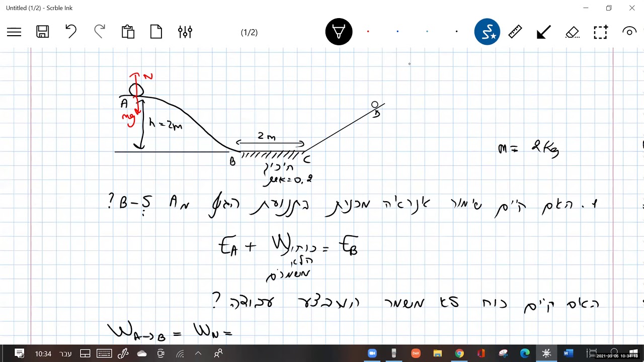Open Microsoft Office from the taskbar
The width and height of the screenshot is (644, 362).
click(x=481, y=353)
